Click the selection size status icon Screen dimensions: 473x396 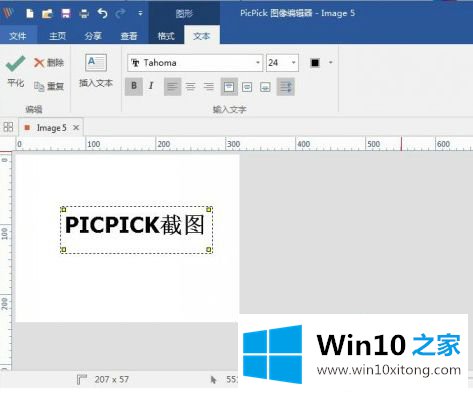tap(81, 380)
